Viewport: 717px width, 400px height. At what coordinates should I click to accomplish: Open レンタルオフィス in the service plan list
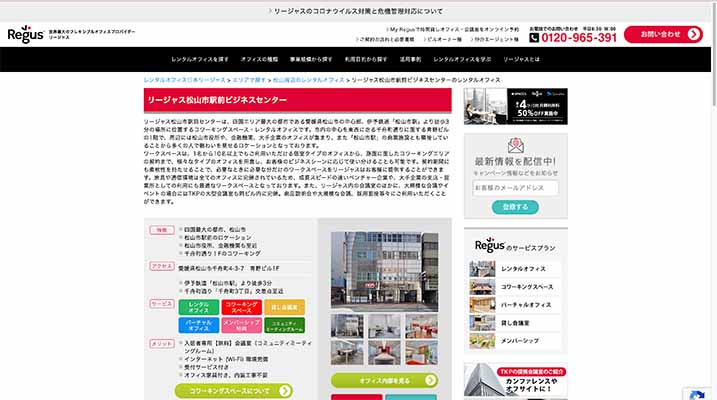click(523, 269)
